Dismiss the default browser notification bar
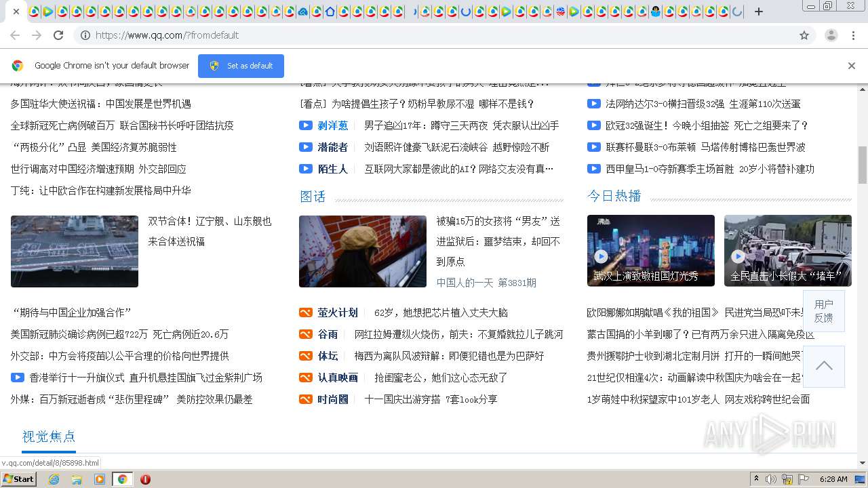Screen dimensions: 868x488 coord(852,66)
